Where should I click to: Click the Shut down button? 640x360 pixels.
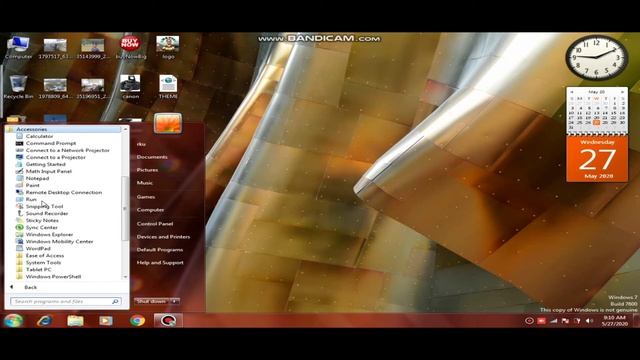[151, 301]
